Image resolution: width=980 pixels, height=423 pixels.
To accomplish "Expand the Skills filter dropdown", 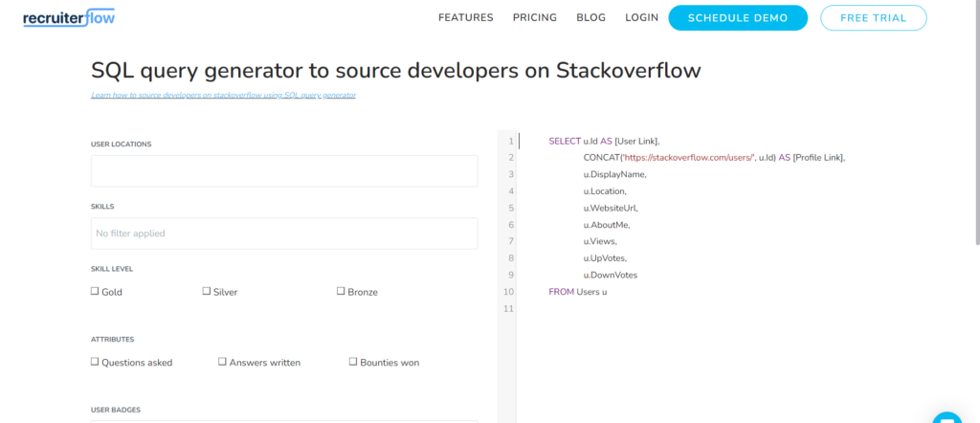I will click(284, 234).
